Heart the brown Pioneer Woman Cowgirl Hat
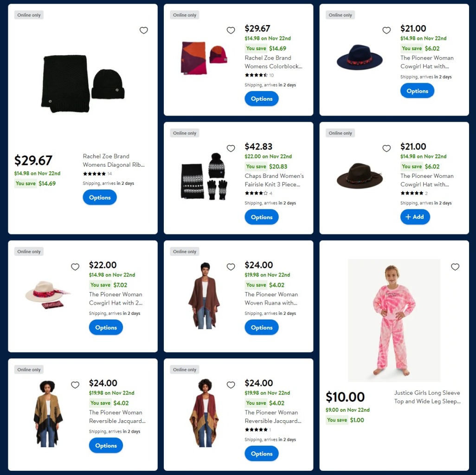 coord(386,148)
